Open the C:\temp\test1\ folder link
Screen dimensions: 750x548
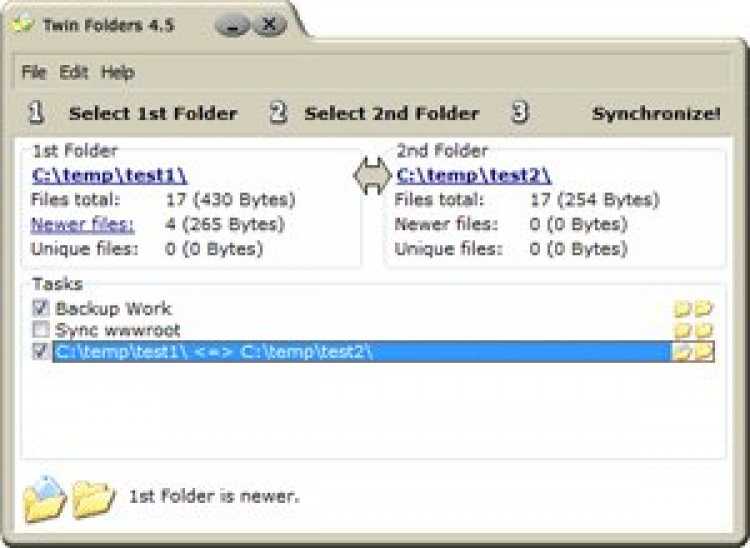(x=110, y=175)
